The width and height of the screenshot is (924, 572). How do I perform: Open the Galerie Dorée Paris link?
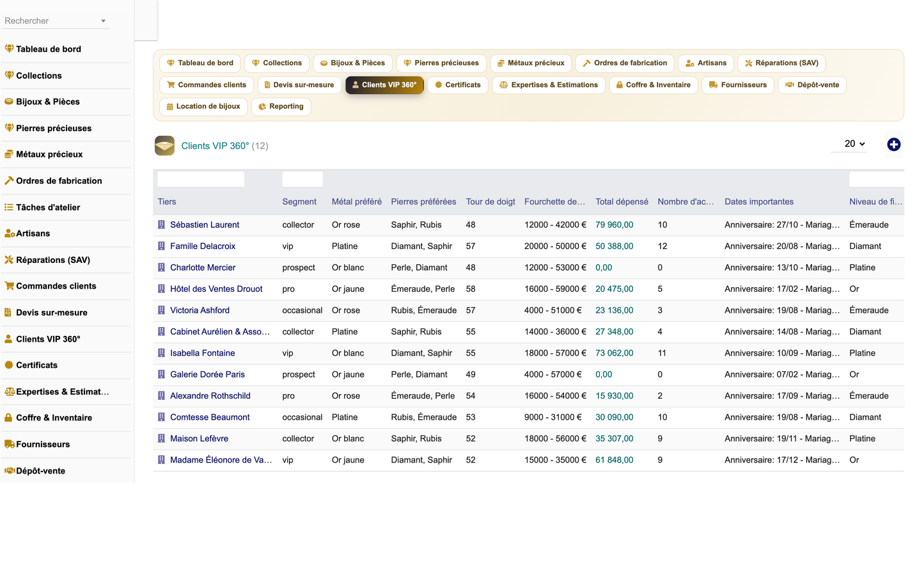click(207, 374)
